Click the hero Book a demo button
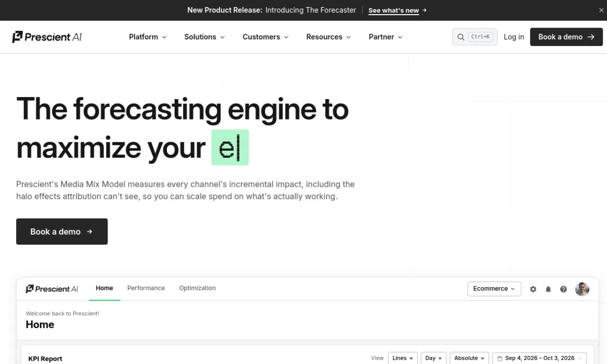 pyautogui.click(x=62, y=231)
